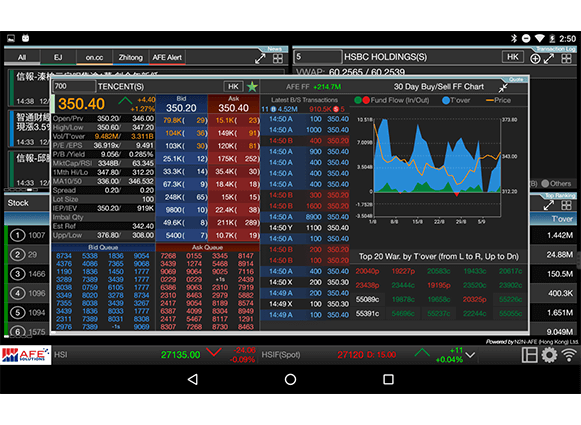Image resolution: width=581 pixels, height=425 pixels.
Task: Click the Tencent stock code field 700
Action: coord(74,86)
